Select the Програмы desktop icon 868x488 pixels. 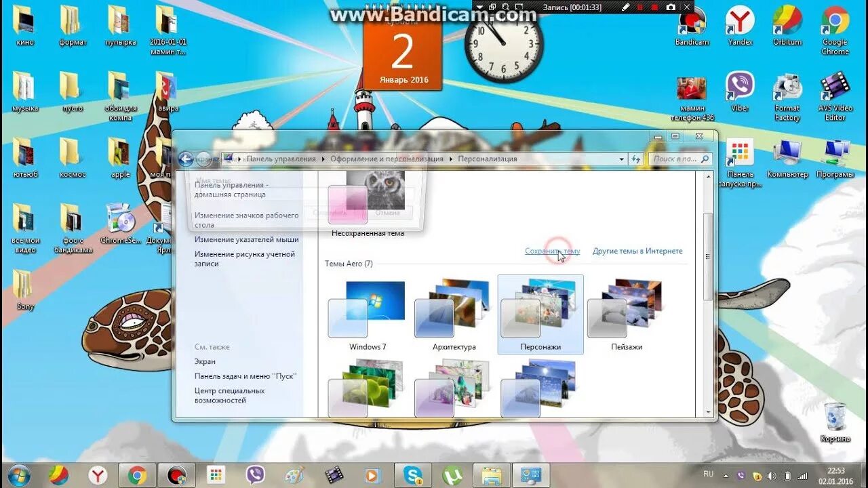tap(835, 158)
